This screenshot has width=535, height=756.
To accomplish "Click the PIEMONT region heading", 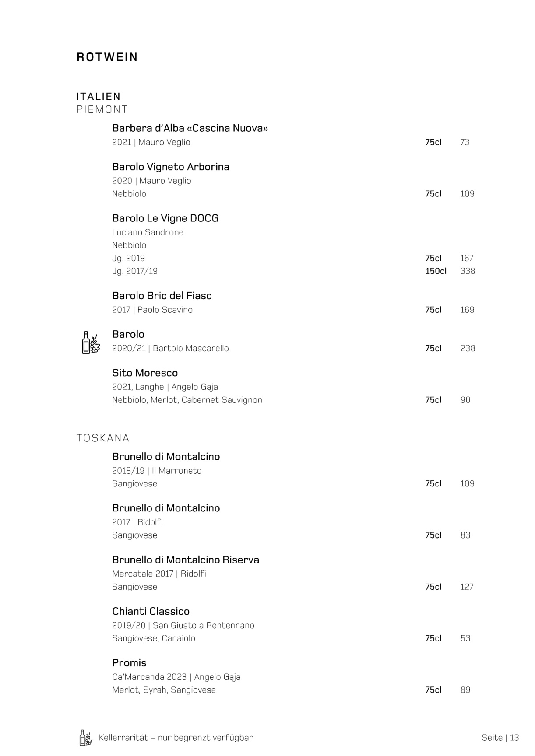I will coord(102,109).
